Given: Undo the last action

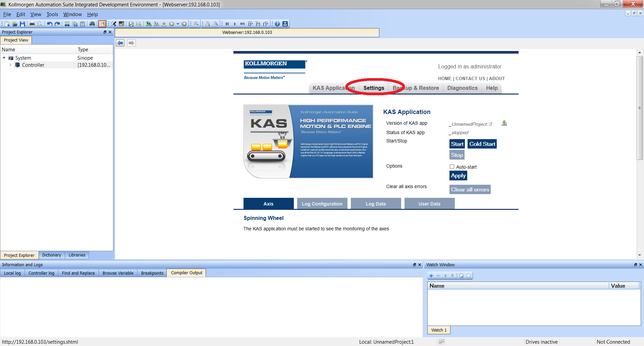Looking at the screenshot, I should 50,24.
